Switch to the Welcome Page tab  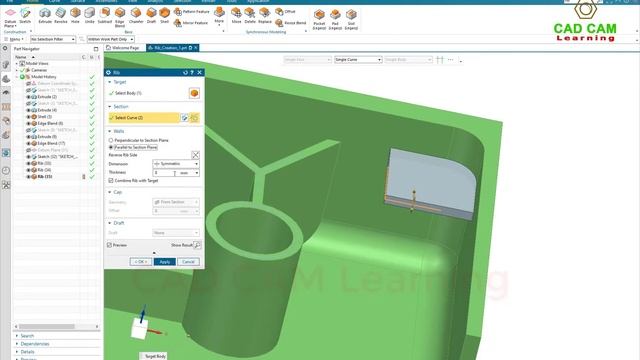123,48
